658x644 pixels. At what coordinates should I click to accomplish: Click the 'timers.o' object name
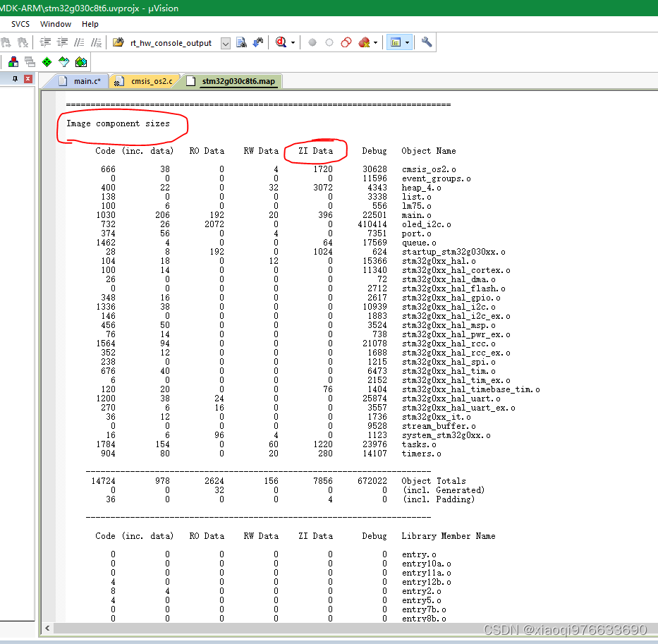pos(421,454)
